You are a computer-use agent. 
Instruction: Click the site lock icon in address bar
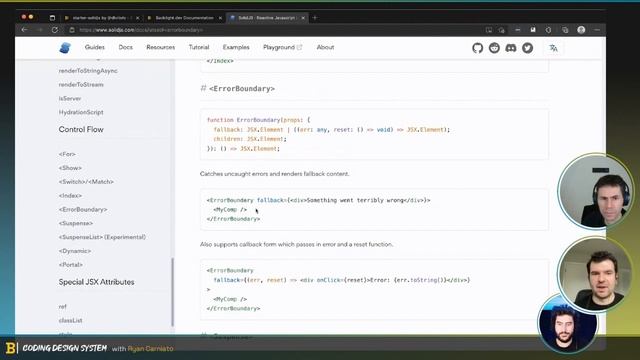coord(72,30)
